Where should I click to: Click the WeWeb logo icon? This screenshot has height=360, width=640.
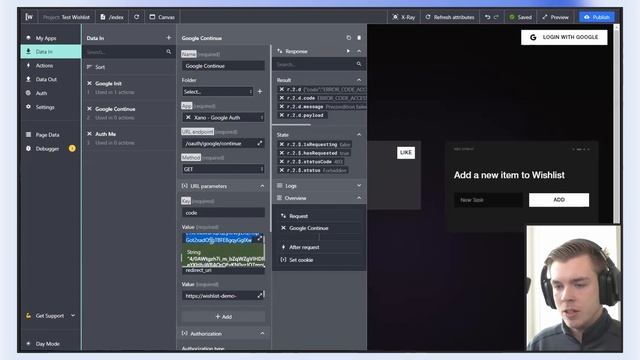tap(29, 17)
